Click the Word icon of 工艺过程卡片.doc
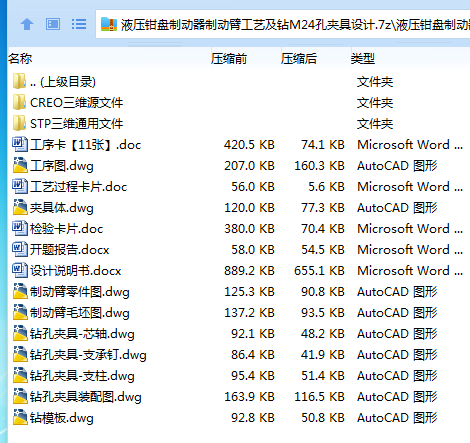 coord(20,186)
